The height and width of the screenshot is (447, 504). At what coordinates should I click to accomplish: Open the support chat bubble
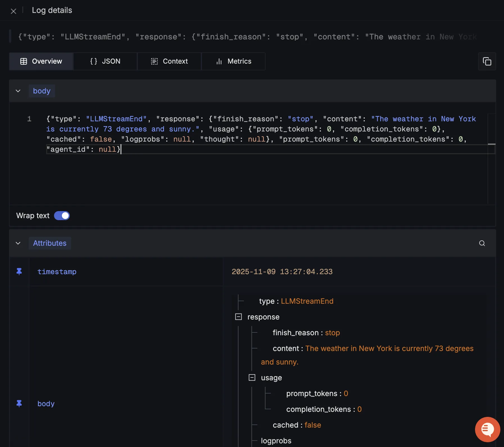(x=487, y=429)
